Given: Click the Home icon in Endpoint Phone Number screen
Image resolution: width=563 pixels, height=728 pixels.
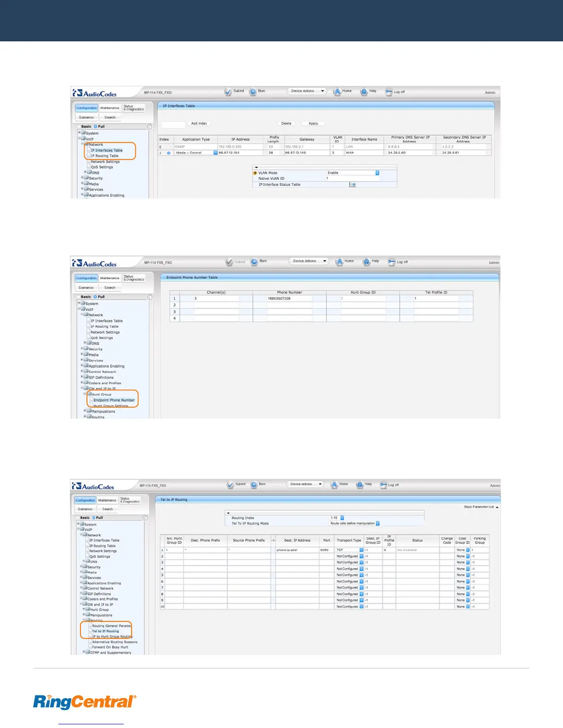Looking at the screenshot, I should (339, 262).
